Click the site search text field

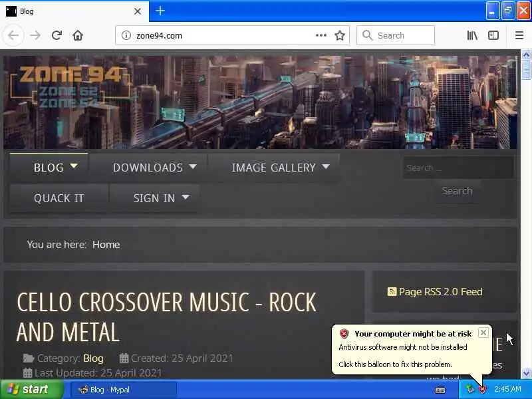(458, 168)
